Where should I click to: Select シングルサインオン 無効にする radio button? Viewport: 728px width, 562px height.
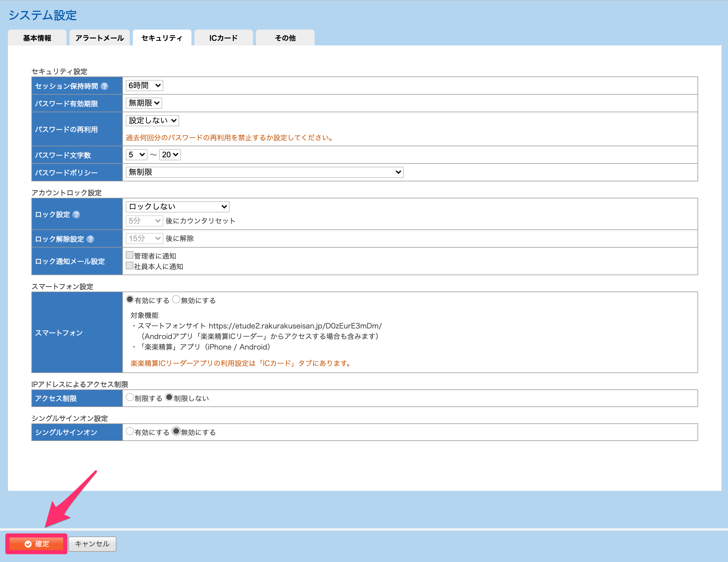tap(176, 431)
